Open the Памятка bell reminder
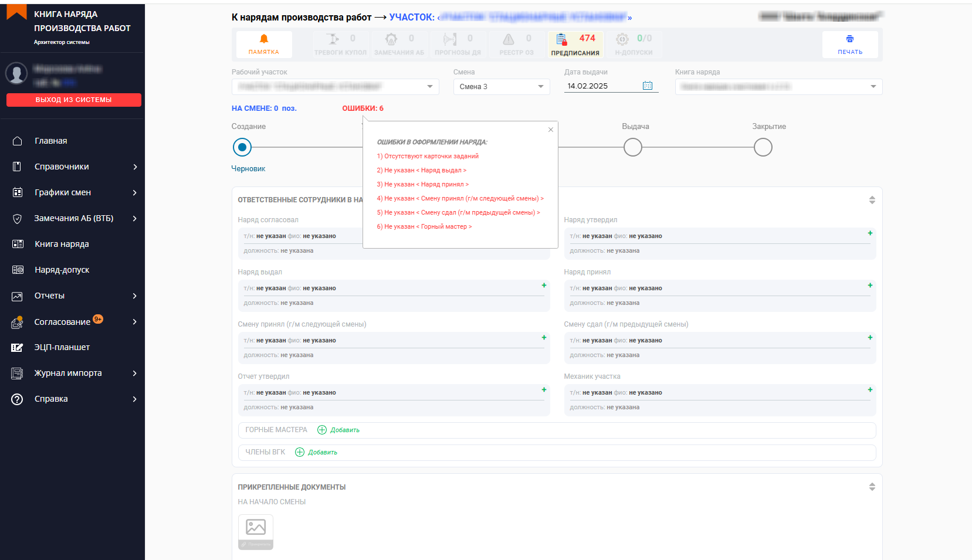The image size is (972, 560). point(264,44)
